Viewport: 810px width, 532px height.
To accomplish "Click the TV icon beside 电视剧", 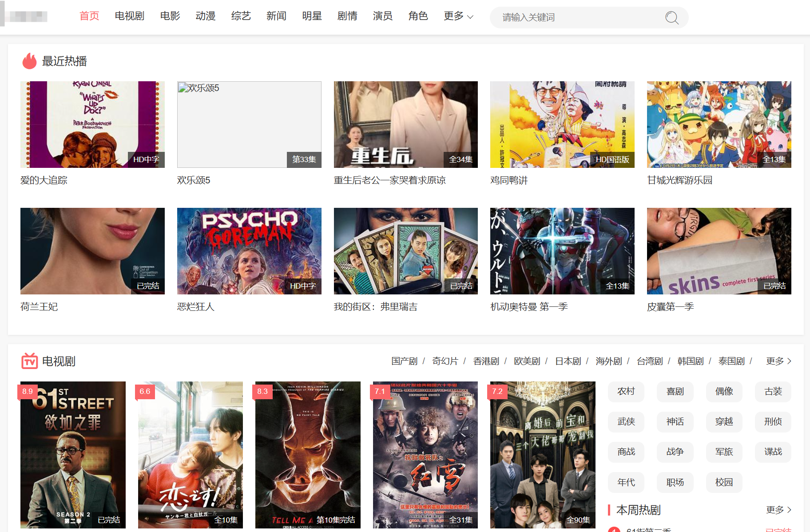I will tap(29, 361).
